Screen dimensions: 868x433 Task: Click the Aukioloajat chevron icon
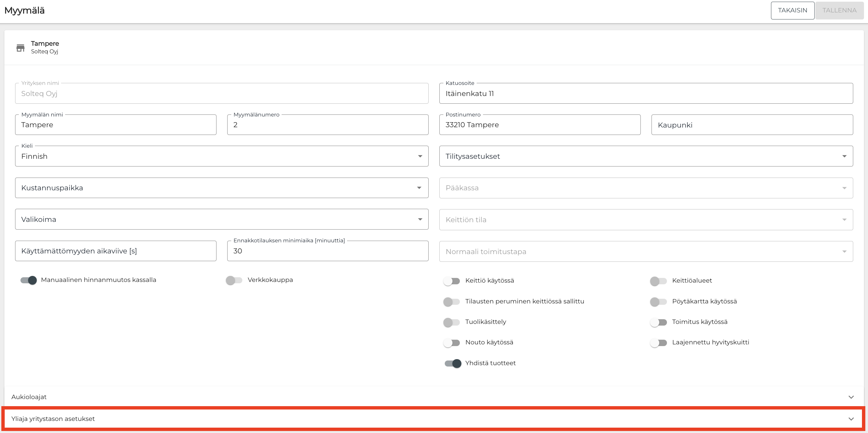point(851,397)
